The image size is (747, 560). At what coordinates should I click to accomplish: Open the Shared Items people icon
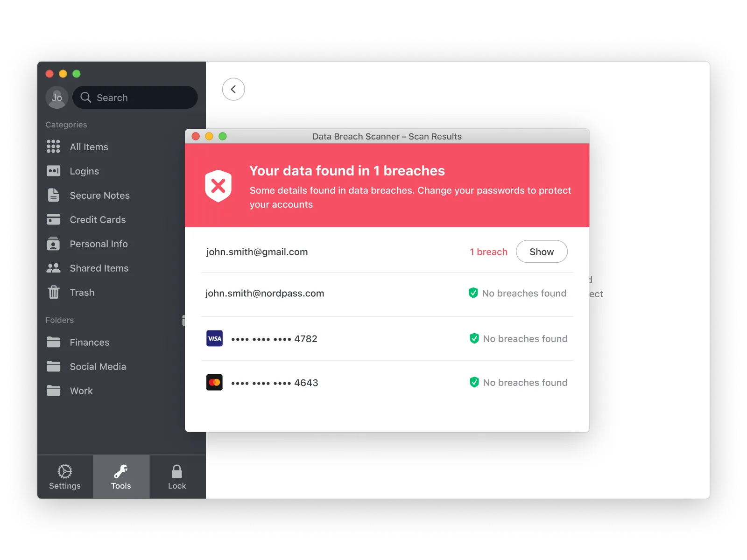[53, 268]
